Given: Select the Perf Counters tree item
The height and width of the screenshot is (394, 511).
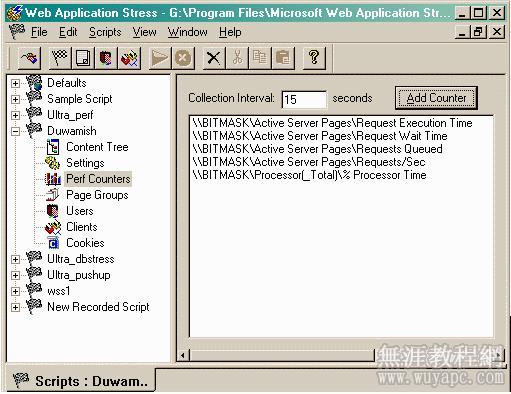Looking at the screenshot, I should 98,179.
